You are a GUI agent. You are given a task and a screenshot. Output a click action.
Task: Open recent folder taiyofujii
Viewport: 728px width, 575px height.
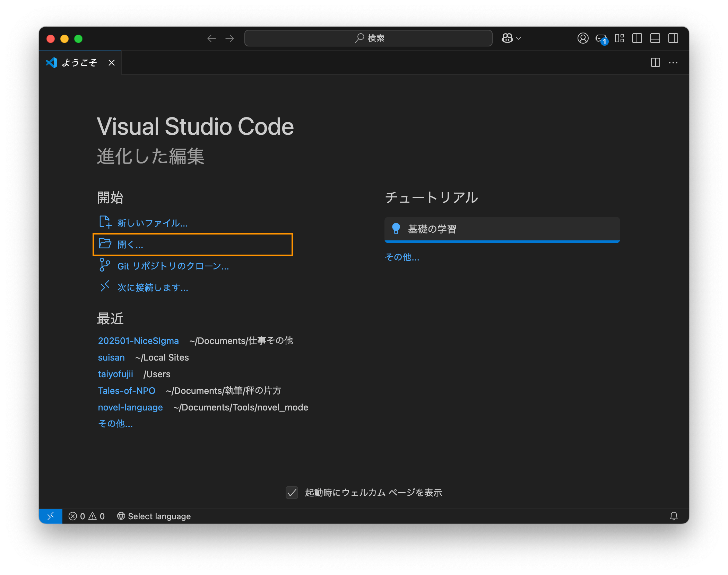pyautogui.click(x=115, y=374)
